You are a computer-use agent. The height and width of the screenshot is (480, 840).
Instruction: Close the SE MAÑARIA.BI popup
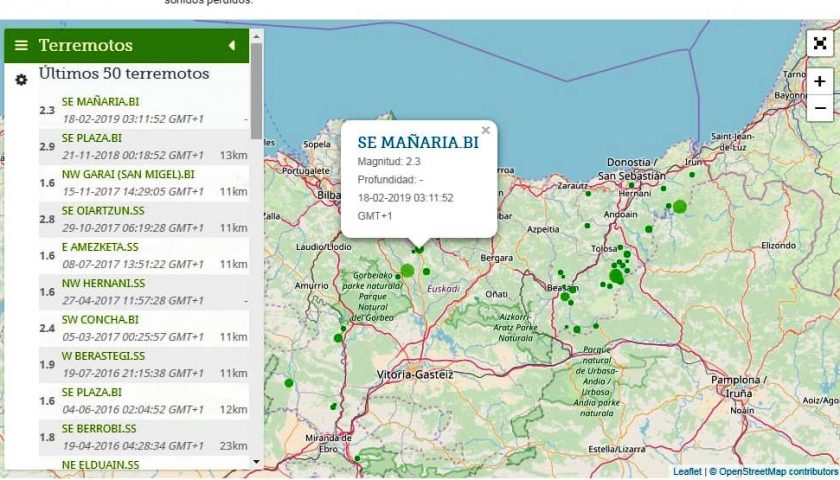coord(486,129)
